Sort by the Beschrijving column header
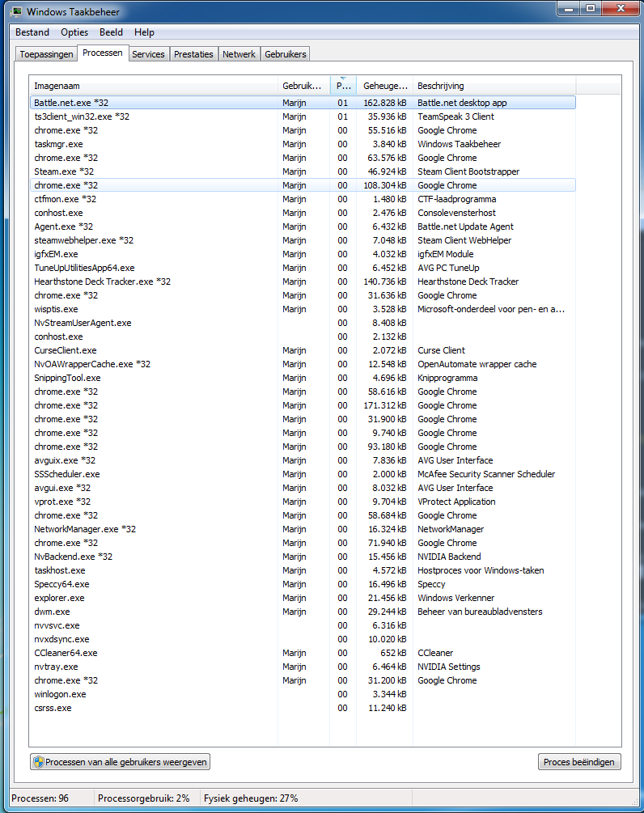Image resolution: width=644 pixels, height=813 pixels. 494,86
